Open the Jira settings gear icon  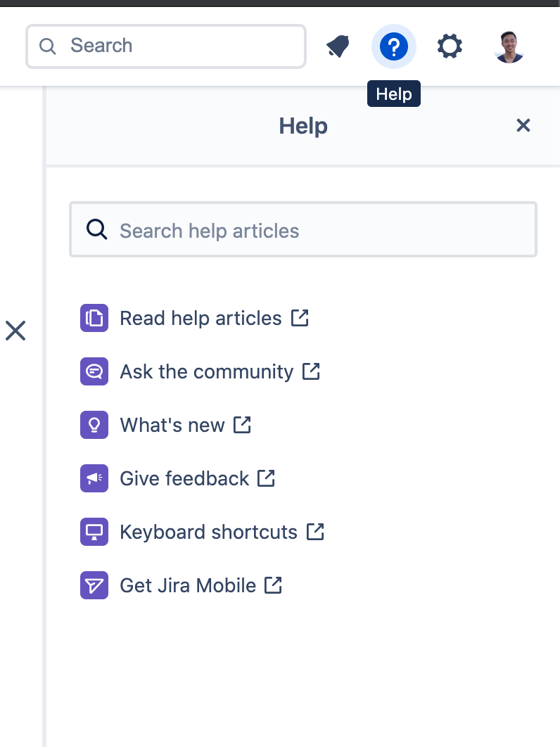click(x=450, y=46)
